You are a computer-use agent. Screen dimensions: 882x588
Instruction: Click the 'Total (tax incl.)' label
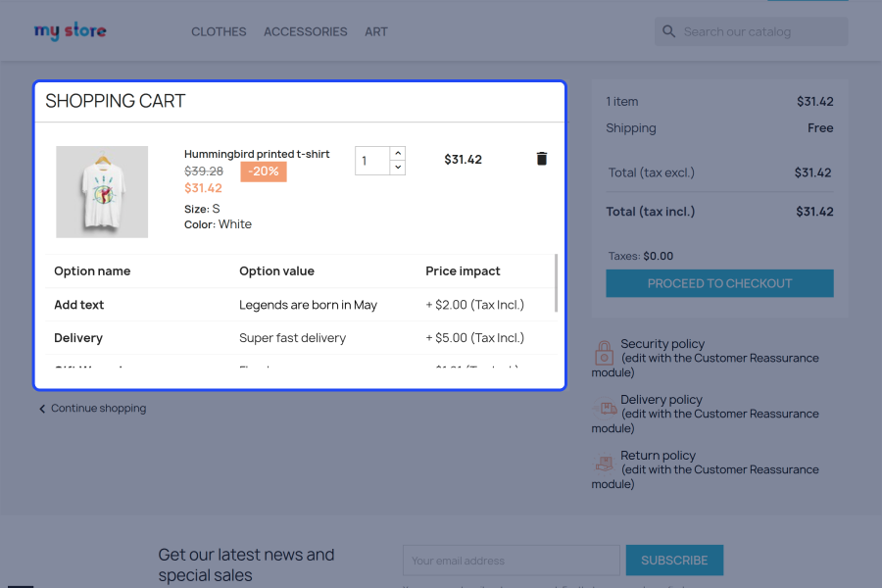coord(651,212)
